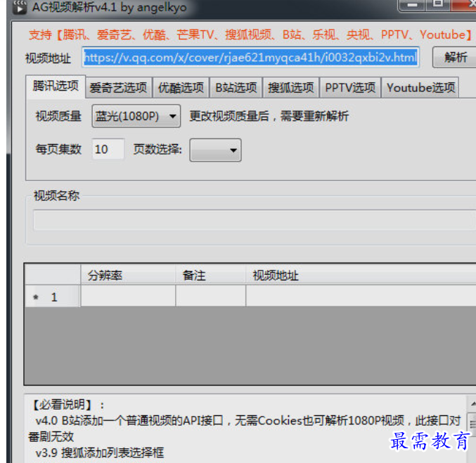Click the AG video parser app icon in title bar
This screenshot has height=463, width=476.
coord(20,7)
